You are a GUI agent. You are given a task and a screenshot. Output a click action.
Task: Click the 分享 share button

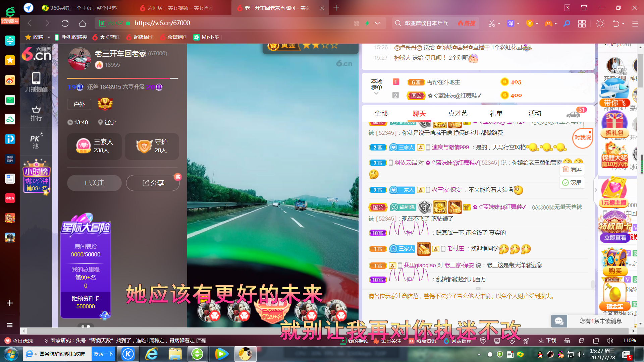(x=153, y=183)
